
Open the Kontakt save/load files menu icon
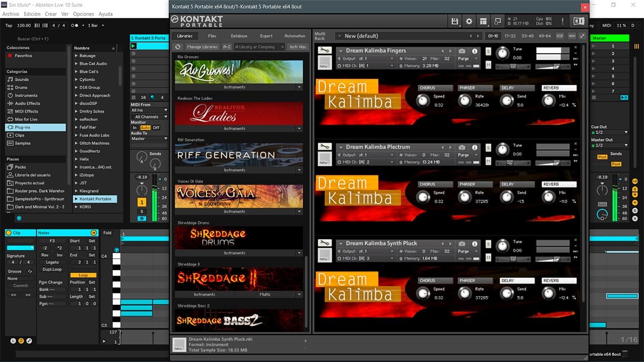point(455,21)
